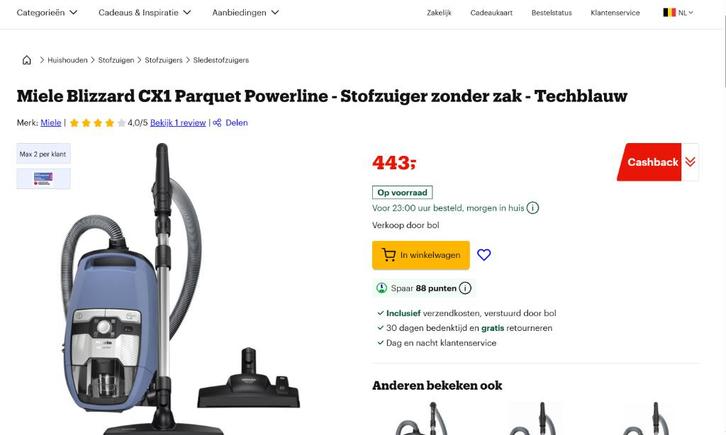Click the share icon next to Delen
This screenshot has width=726, height=435.
pyautogui.click(x=217, y=123)
